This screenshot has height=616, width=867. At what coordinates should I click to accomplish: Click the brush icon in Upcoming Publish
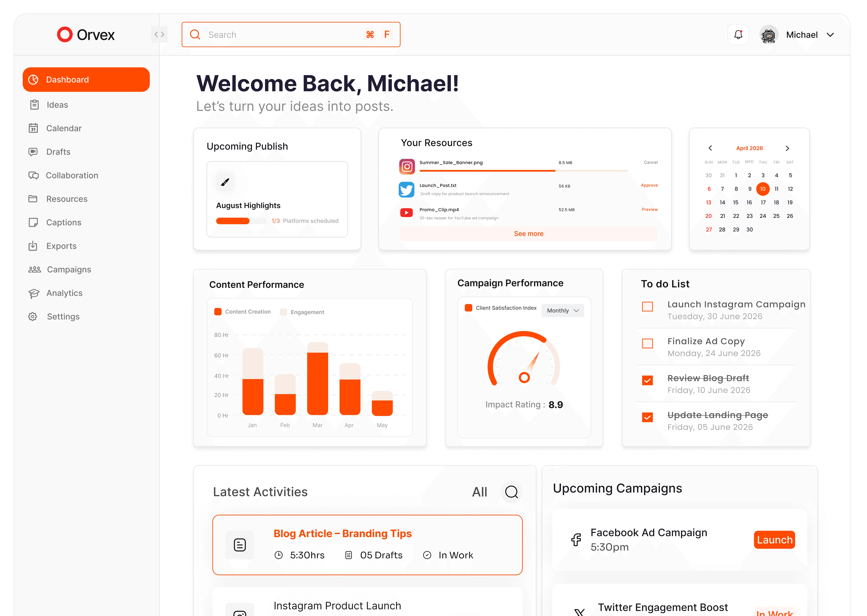coord(225,182)
